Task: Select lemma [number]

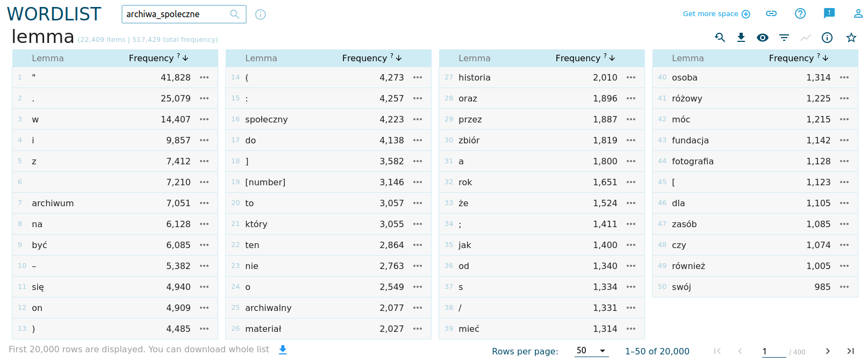Action: (266, 182)
